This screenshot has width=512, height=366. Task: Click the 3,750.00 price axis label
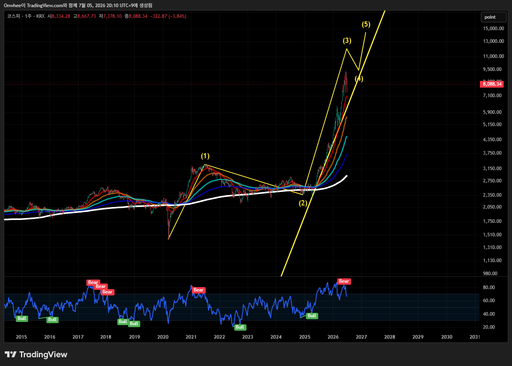pos(492,153)
